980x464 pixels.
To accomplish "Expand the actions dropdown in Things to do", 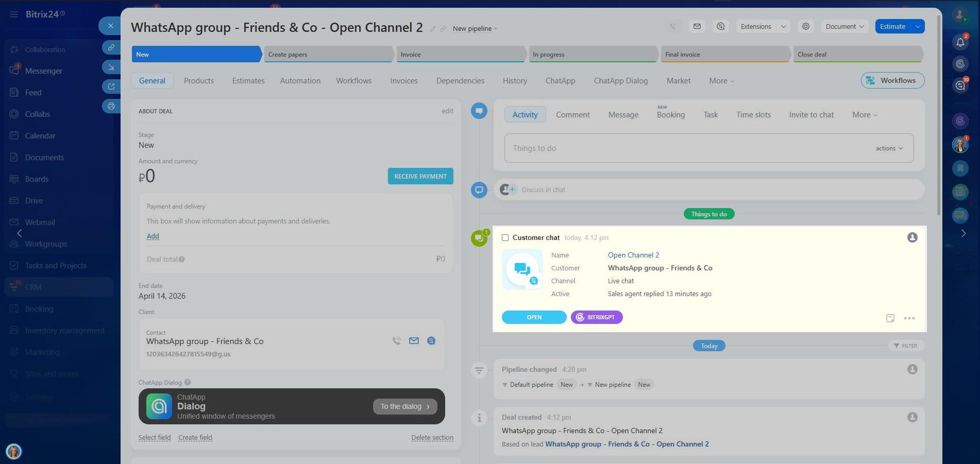I will click(889, 148).
